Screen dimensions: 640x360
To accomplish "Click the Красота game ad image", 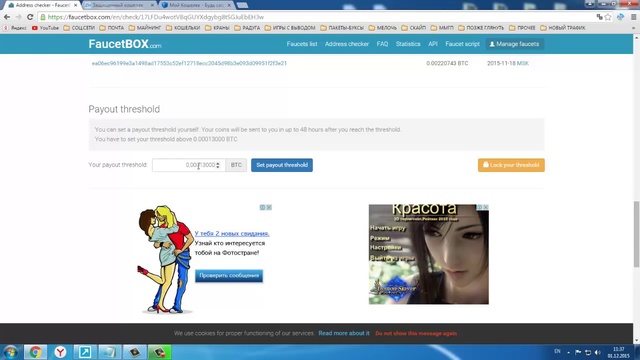I will tap(429, 254).
